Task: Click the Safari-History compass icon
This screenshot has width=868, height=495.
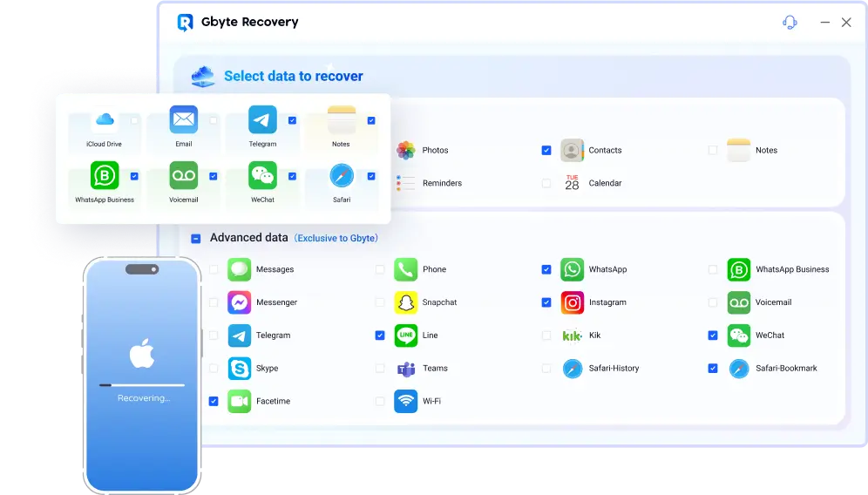Action: coord(572,369)
